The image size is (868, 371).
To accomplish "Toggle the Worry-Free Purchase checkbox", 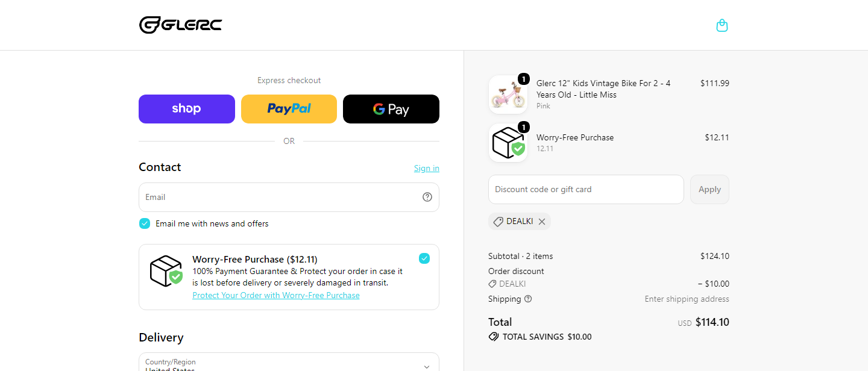I will (424, 258).
